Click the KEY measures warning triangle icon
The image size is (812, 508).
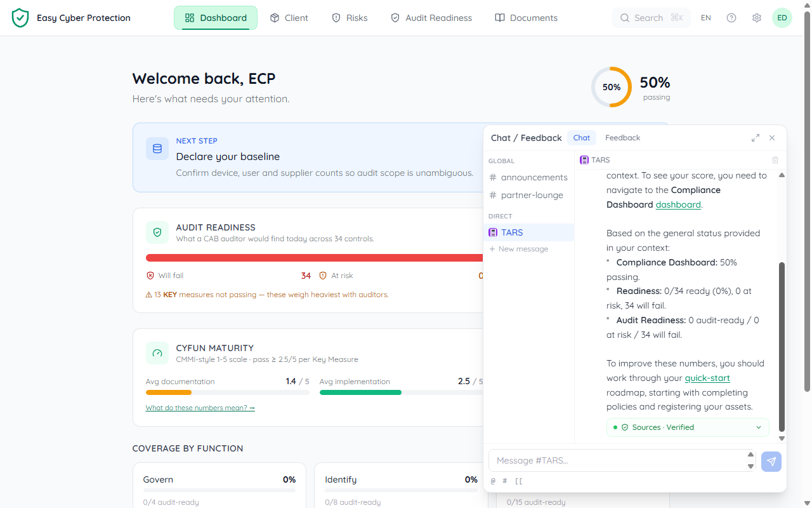click(149, 295)
